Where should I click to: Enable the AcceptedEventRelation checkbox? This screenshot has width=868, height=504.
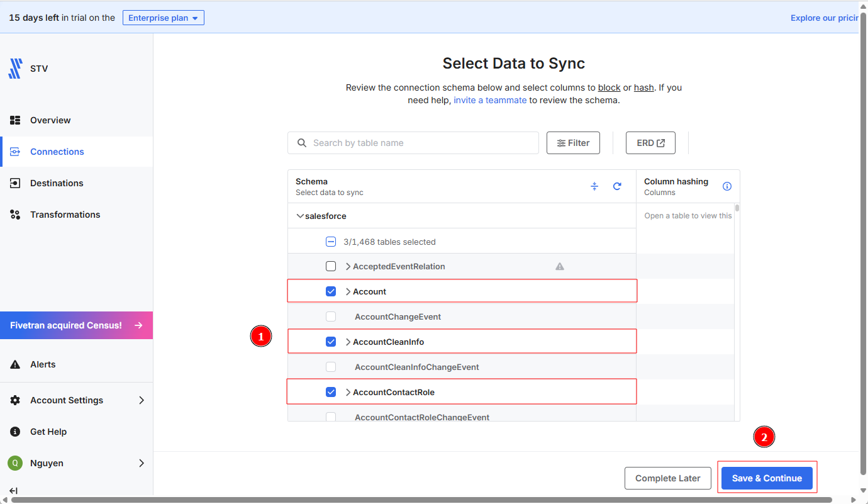pos(331,266)
